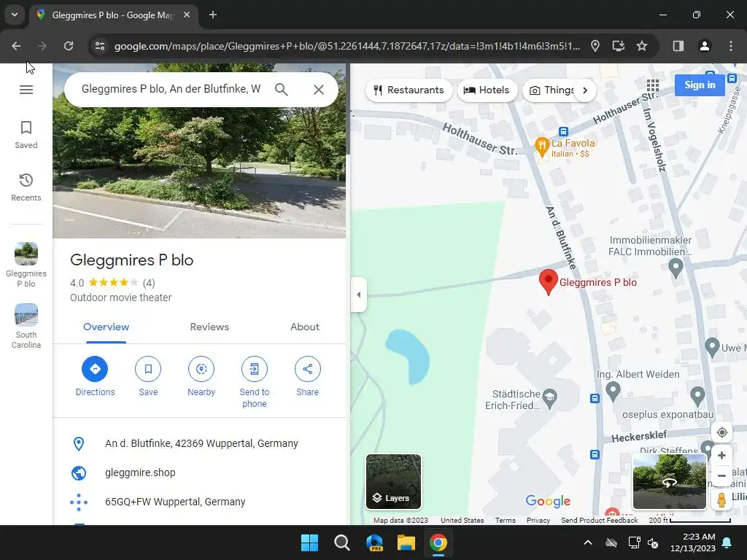Screen dimensions: 747x560
Task: Collapse the side panel
Action: [359, 295]
